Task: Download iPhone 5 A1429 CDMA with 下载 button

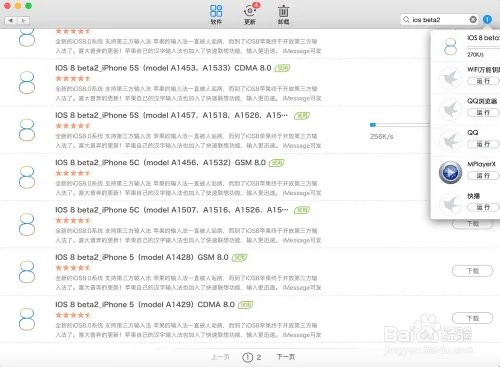Action: 472,318
